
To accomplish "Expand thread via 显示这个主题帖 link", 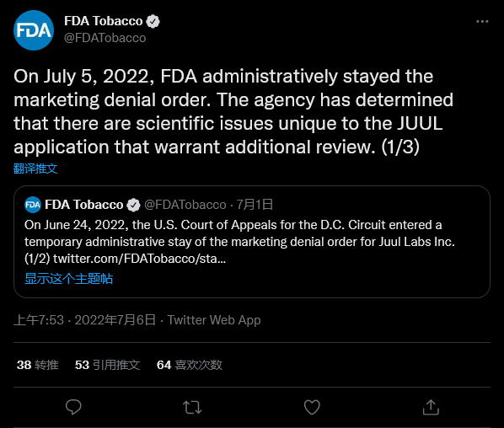I will pyautogui.click(x=69, y=278).
